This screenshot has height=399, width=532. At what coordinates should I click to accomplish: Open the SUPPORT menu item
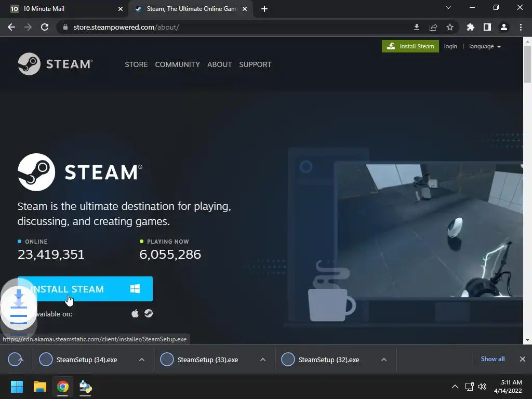[255, 64]
